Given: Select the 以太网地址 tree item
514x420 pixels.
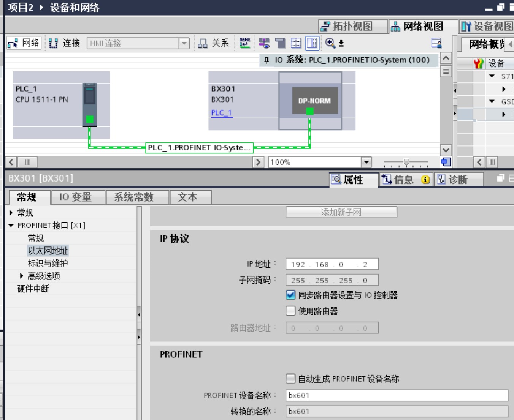Looking at the screenshot, I should pyautogui.click(x=48, y=251).
